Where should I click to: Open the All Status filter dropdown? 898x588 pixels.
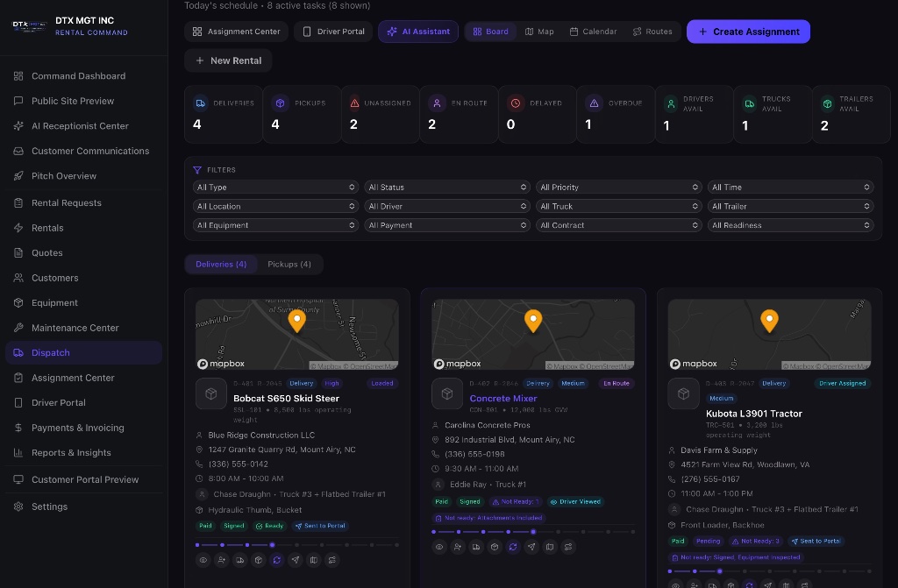(x=447, y=188)
